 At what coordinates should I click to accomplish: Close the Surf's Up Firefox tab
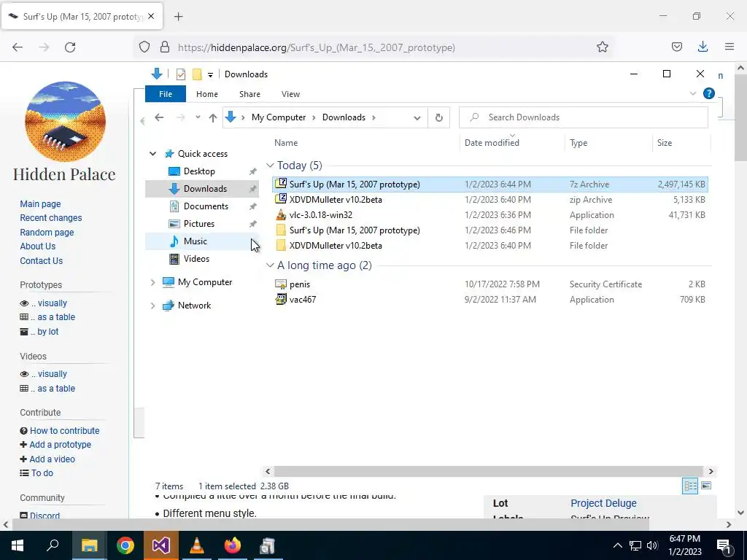(151, 16)
